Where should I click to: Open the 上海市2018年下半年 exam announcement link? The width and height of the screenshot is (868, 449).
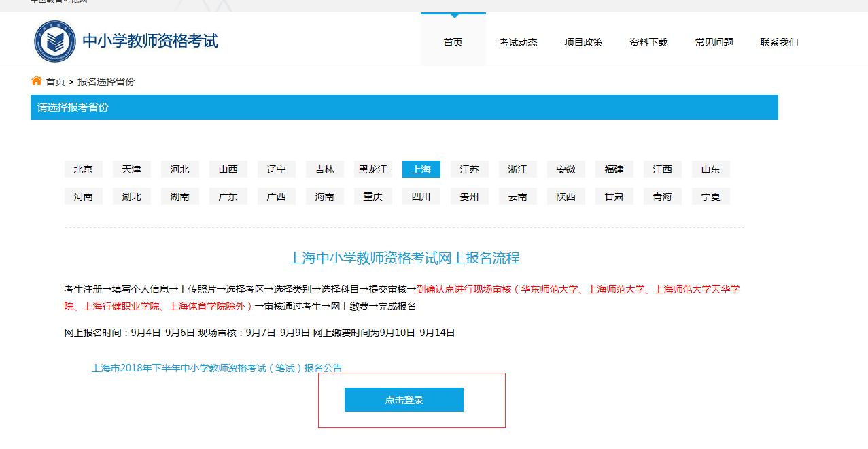point(217,368)
